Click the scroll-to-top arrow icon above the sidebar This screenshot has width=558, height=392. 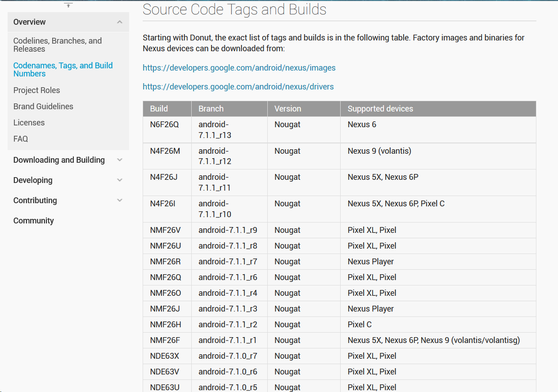pyautogui.click(x=68, y=5)
